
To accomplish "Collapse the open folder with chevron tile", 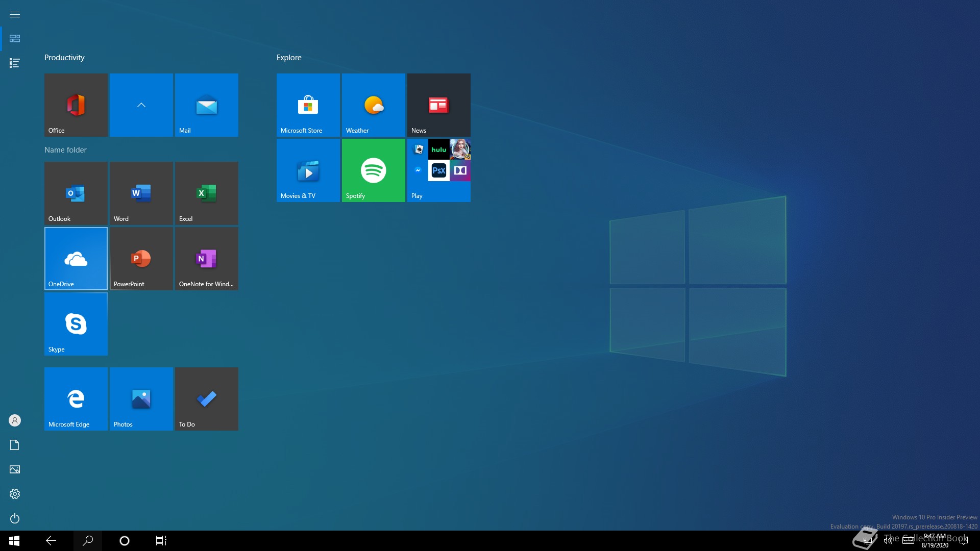I will click(x=141, y=105).
